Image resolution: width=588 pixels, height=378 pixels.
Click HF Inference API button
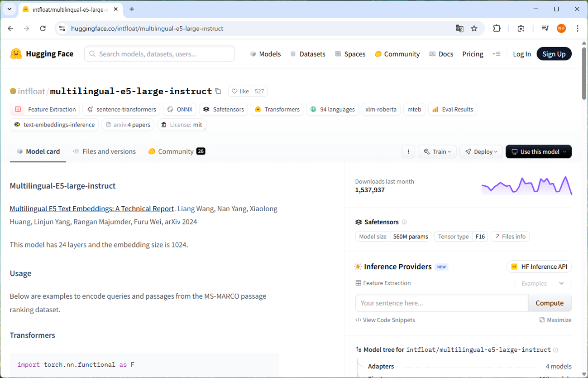(x=539, y=267)
